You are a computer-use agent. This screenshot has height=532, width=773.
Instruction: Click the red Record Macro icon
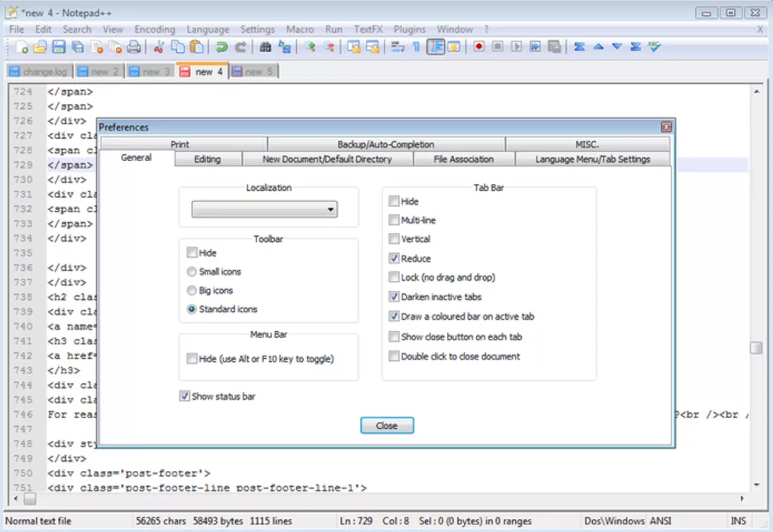(x=478, y=47)
